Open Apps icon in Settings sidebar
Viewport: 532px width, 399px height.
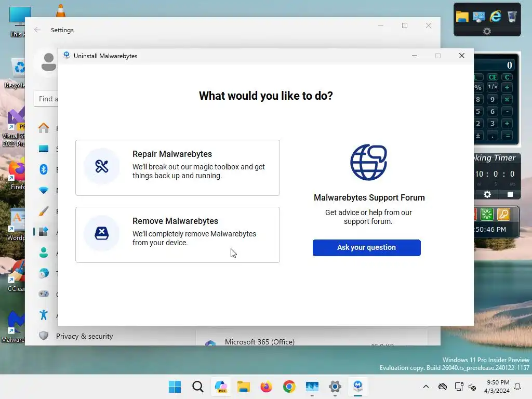tap(44, 232)
